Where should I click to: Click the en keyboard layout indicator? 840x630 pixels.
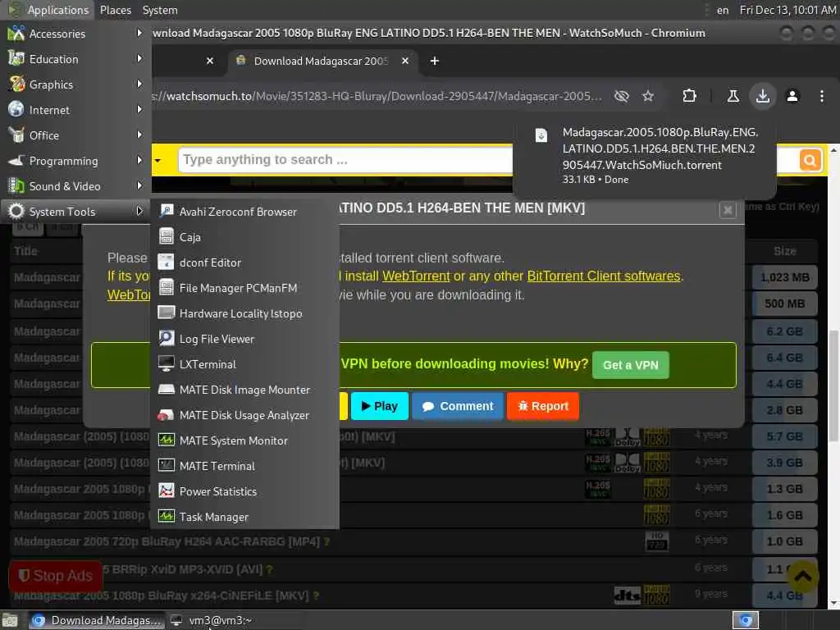[723, 10]
